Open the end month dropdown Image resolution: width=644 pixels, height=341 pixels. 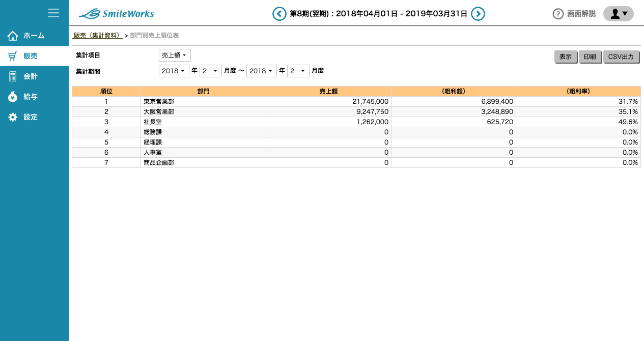[x=298, y=71]
